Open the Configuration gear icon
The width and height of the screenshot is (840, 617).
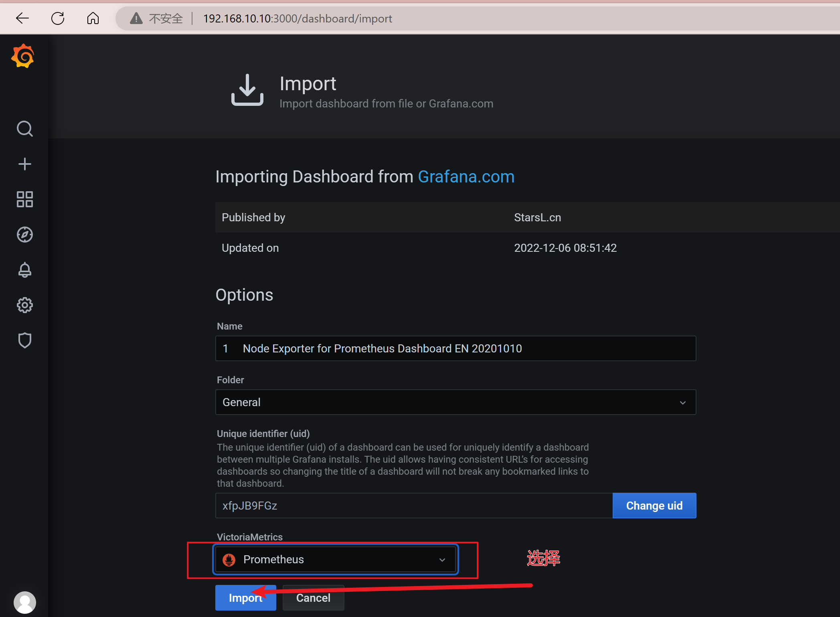(24, 305)
